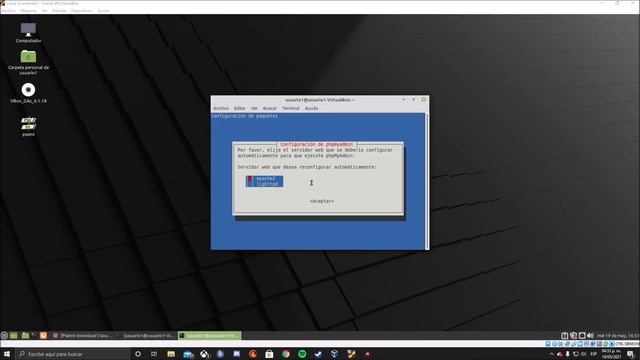Viewport: 640px width, 360px height.
Task: Click the Mint panel volume icon
Action: tap(590, 336)
